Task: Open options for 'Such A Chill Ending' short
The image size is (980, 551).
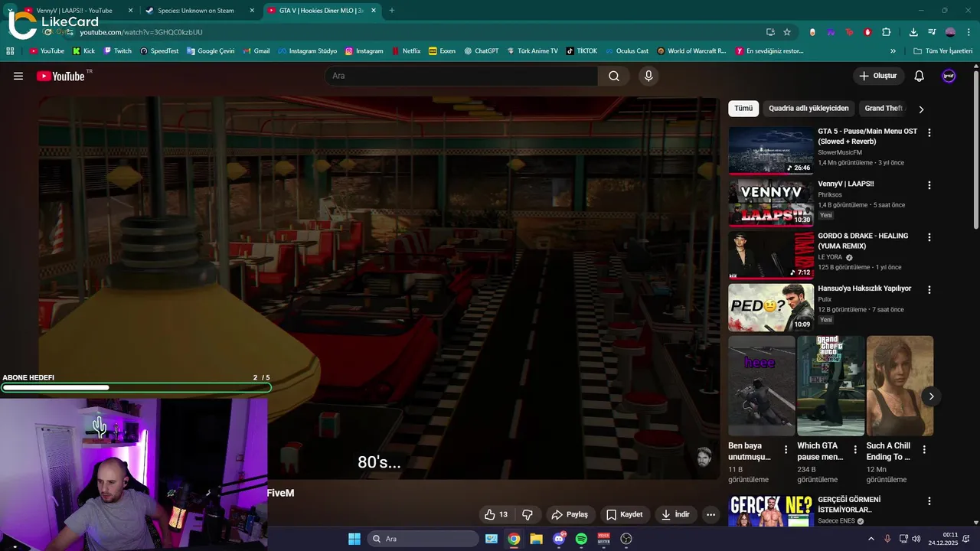Action: tap(924, 449)
